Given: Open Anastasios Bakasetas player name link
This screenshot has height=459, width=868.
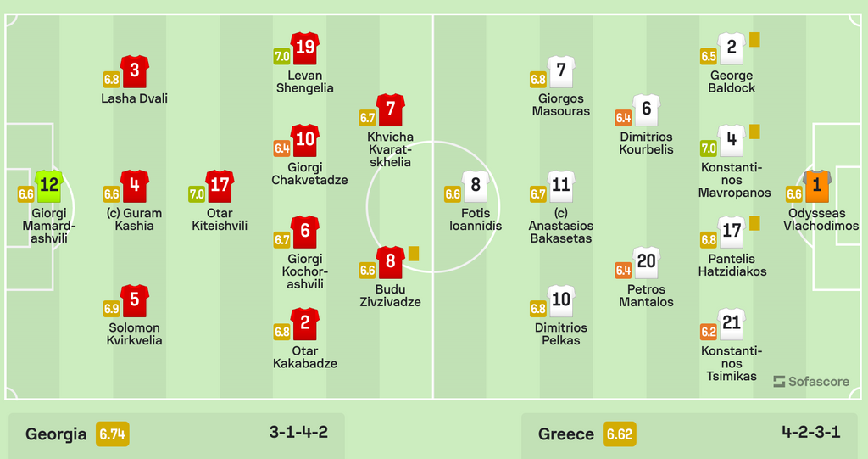Looking at the screenshot, I should point(561,226).
